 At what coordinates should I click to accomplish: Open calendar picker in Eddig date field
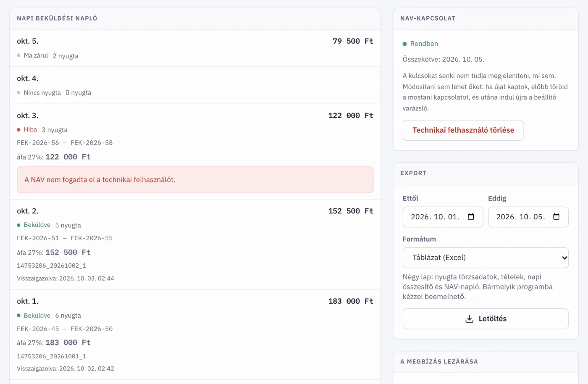click(556, 217)
